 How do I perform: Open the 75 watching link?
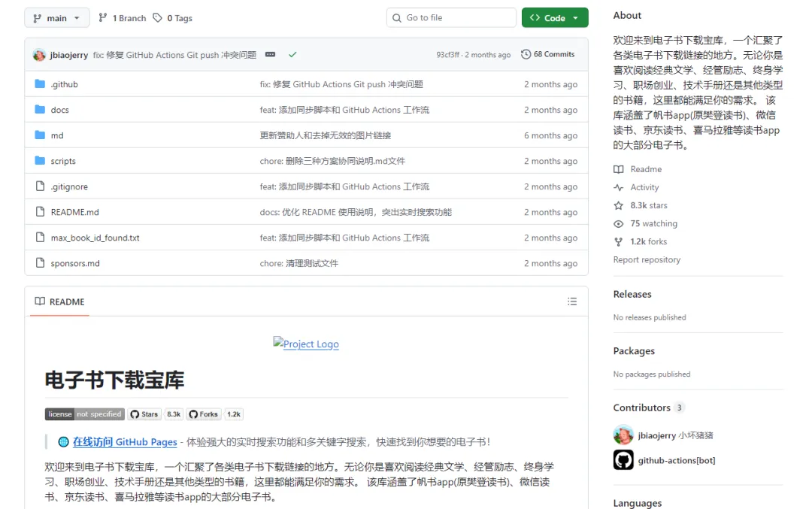pos(653,224)
